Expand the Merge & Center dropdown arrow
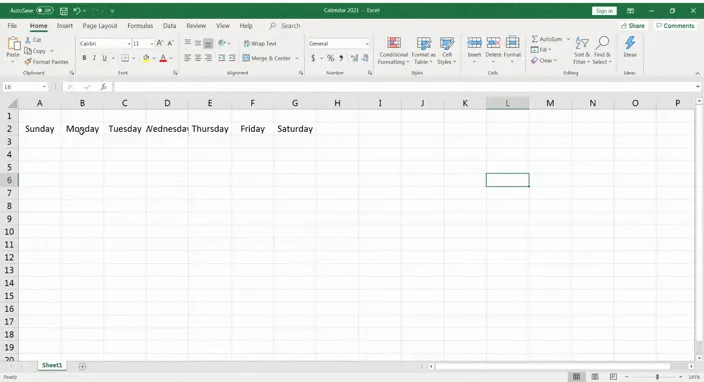The image size is (704, 382). (297, 58)
